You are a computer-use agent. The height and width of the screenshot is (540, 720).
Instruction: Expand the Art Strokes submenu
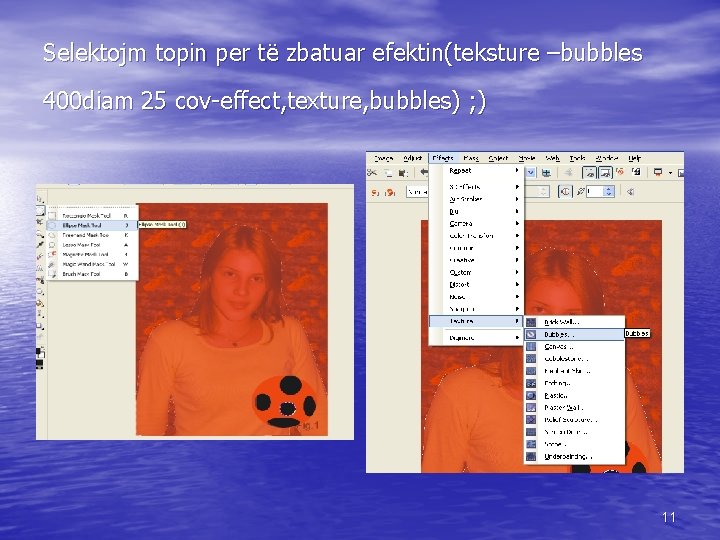pyautogui.click(x=476, y=199)
